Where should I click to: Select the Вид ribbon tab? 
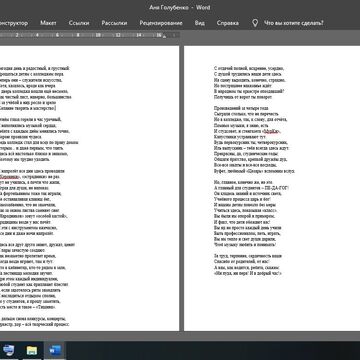[200, 23]
